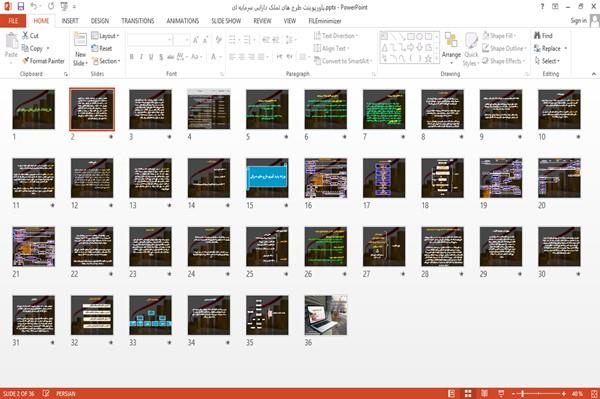Switch to Slide Sorter view in status bar
600x399 pixels.
[468, 393]
